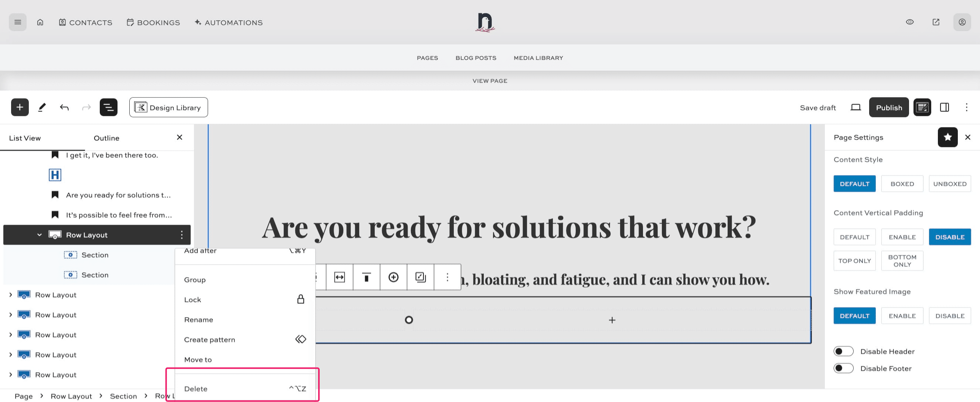Choose Create pattern from the context menu
Screen dimensions: 980x402
coord(209,339)
